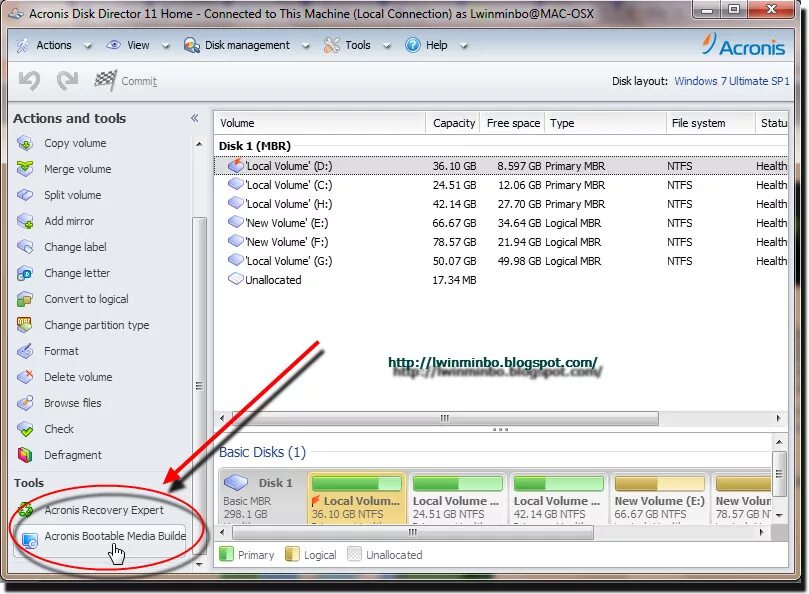Click the Commit checkered flag icon

point(106,81)
